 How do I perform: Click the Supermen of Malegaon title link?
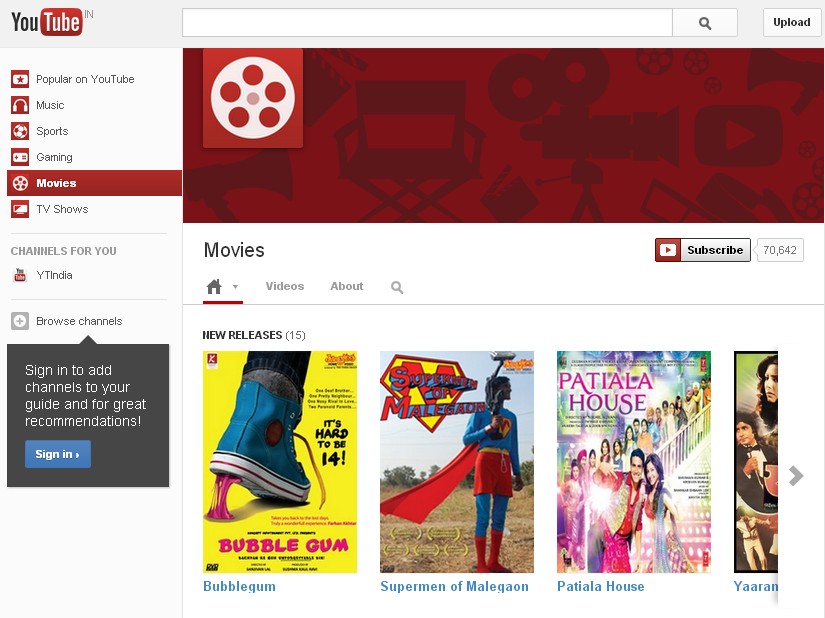[x=455, y=586]
